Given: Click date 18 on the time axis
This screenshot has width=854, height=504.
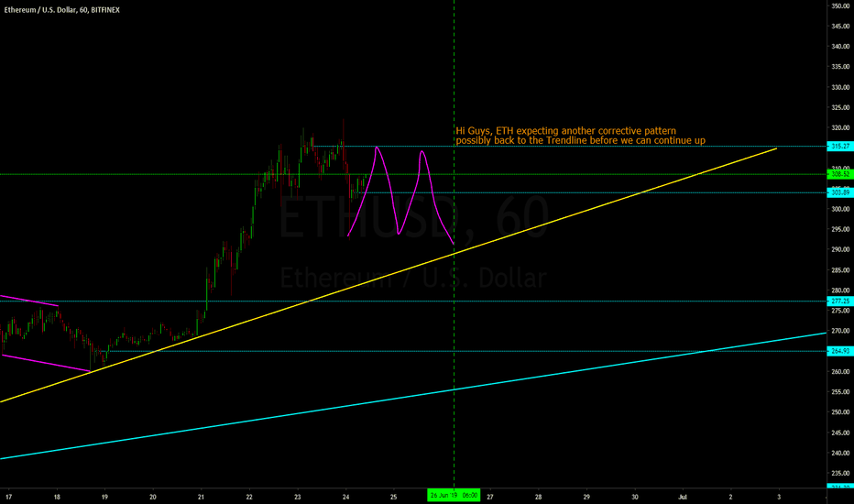Looking at the screenshot, I should 57,497.
